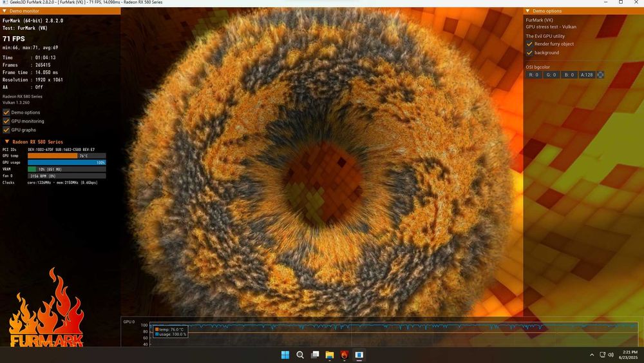Open Windows taskbar Search
Screen dimensions: 644x363
[x=300, y=355]
